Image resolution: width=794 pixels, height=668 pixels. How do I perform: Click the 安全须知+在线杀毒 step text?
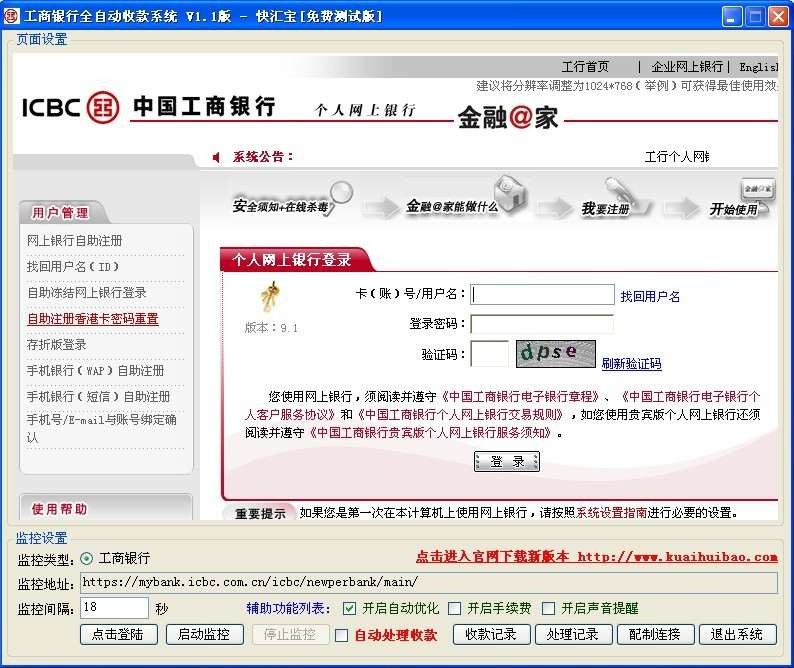[x=280, y=206]
